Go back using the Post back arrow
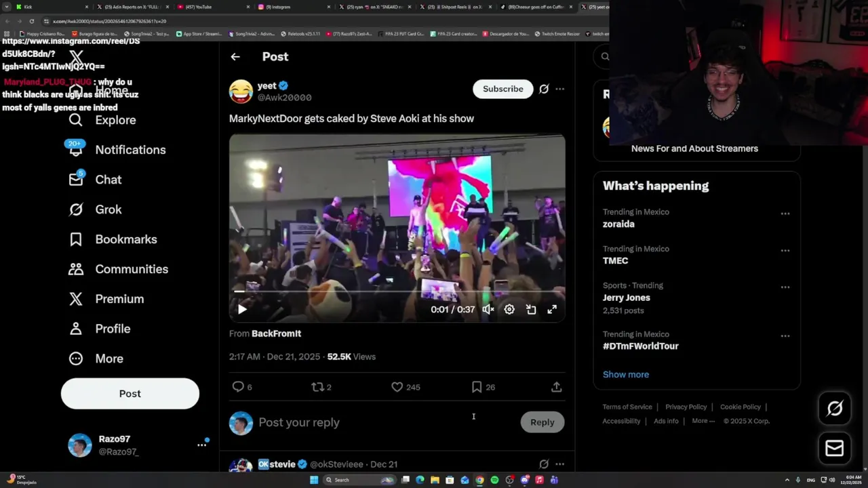The height and width of the screenshot is (488, 868). coord(235,57)
